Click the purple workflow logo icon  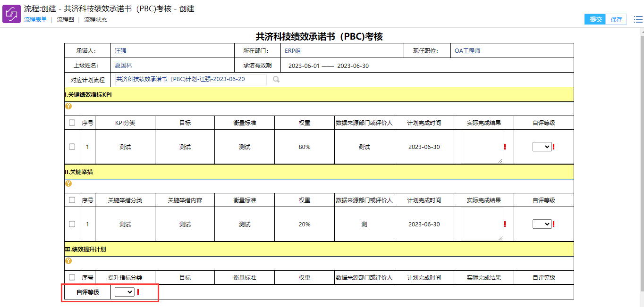tap(11, 14)
